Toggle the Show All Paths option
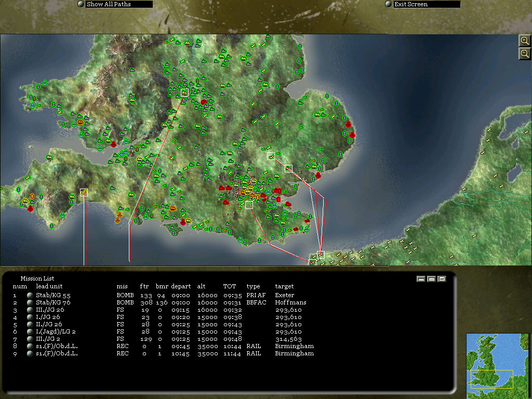The height and width of the screenshot is (399, 532). tap(81, 4)
